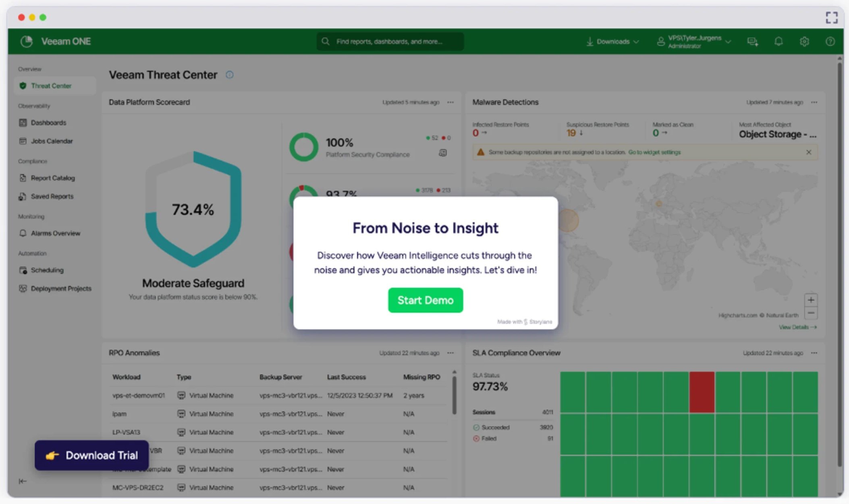Click the feedback chat icon in header
849x504 pixels.
click(x=752, y=41)
